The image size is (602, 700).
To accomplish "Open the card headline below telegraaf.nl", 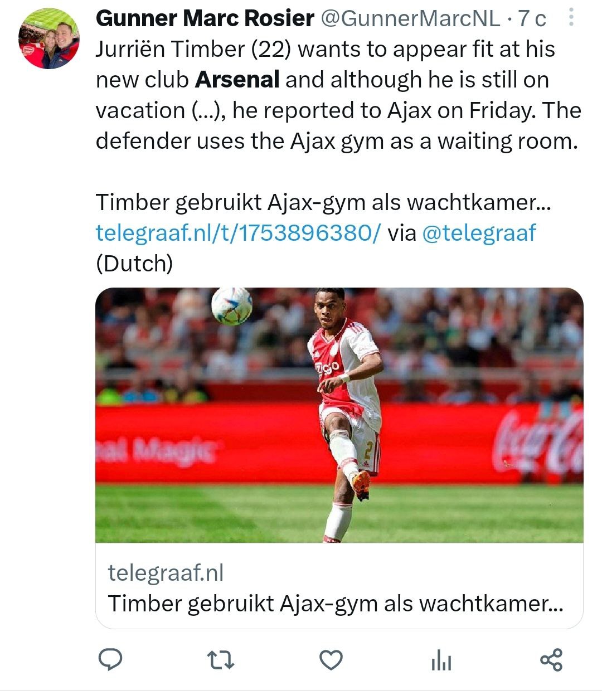I will click(336, 604).
